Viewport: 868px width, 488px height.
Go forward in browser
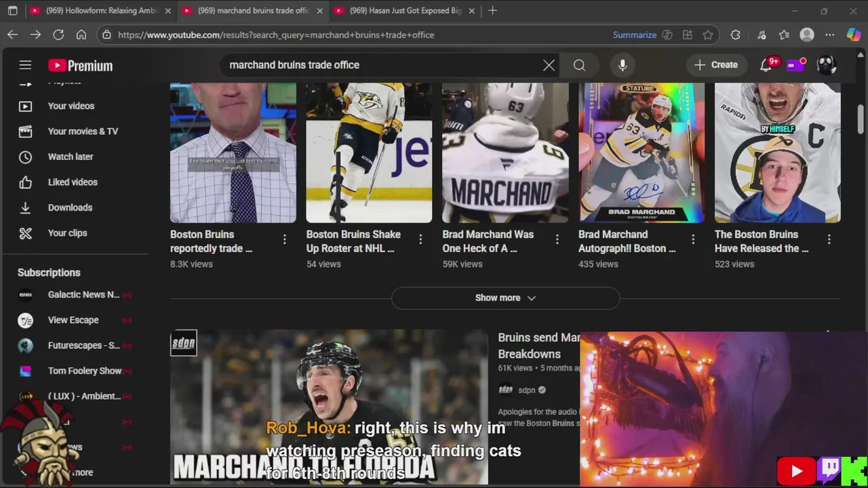[x=36, y=35]
